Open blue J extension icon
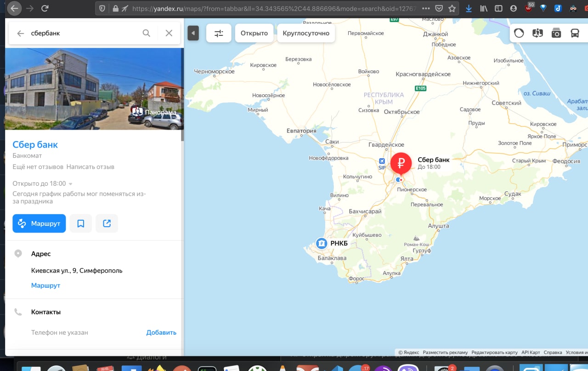The height and width of the screenshot is (371, 588). tap(558, 8)
